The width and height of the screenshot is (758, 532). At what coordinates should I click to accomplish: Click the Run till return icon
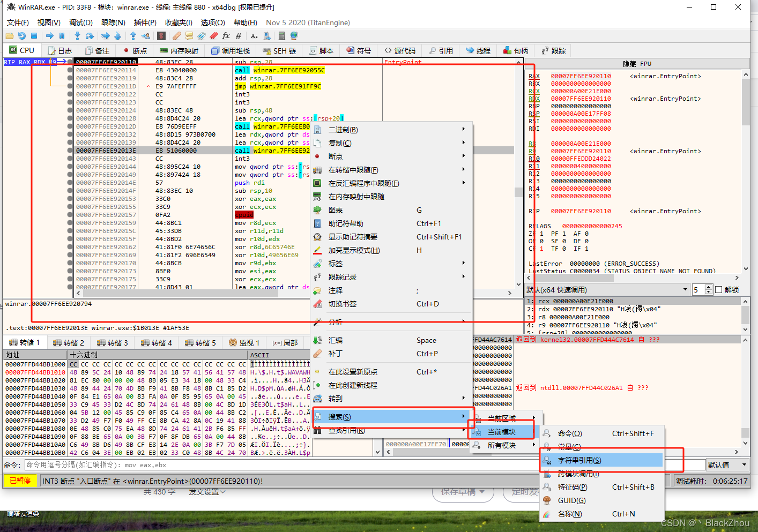click(133, 36)
